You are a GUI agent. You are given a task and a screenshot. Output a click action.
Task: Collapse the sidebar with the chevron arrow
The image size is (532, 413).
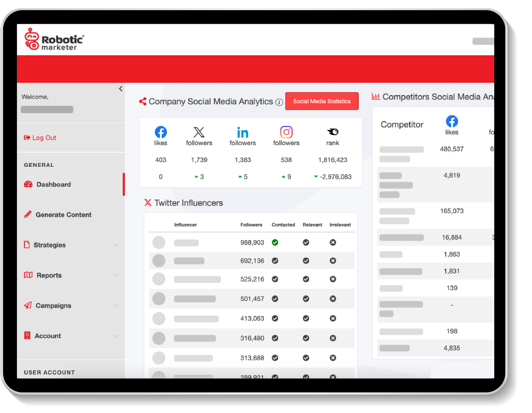tap(120, 89)
